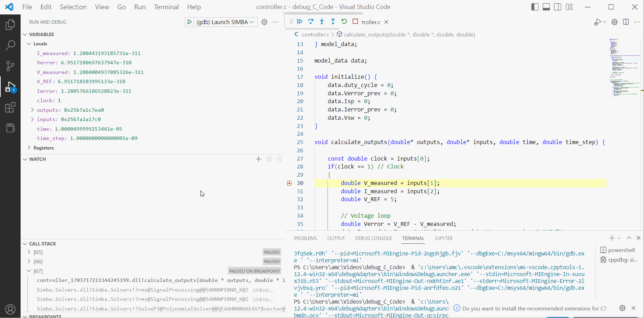Toggle the Panel layout icon

coord(546,7)
